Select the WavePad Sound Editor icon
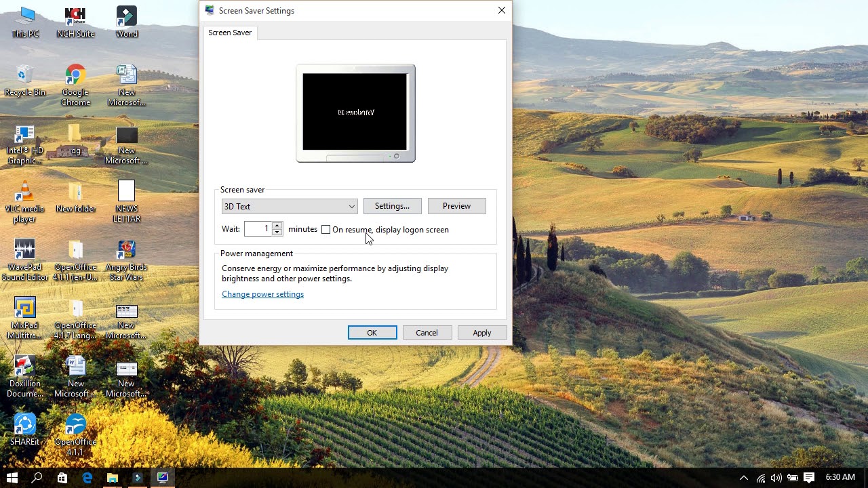Screen dimensions: 868x488 (24, 260)
